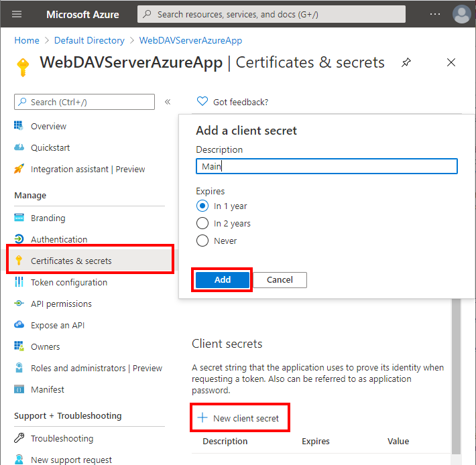Open the Owners page
The width and height of the screenshot is (476, 465).
click(x=45, y=346)
